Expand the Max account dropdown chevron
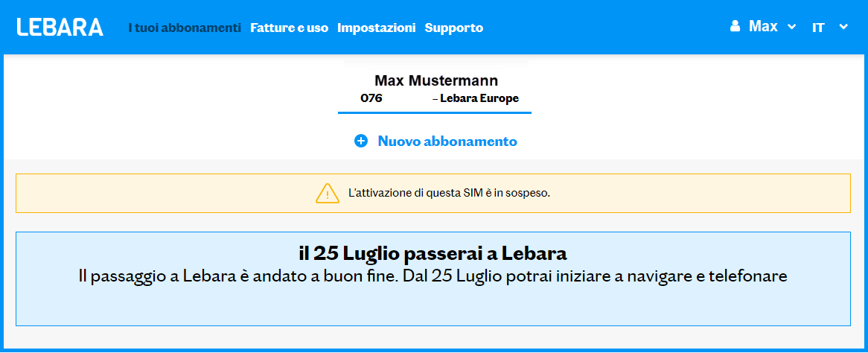868x353 pixels. tap(791, 28)
